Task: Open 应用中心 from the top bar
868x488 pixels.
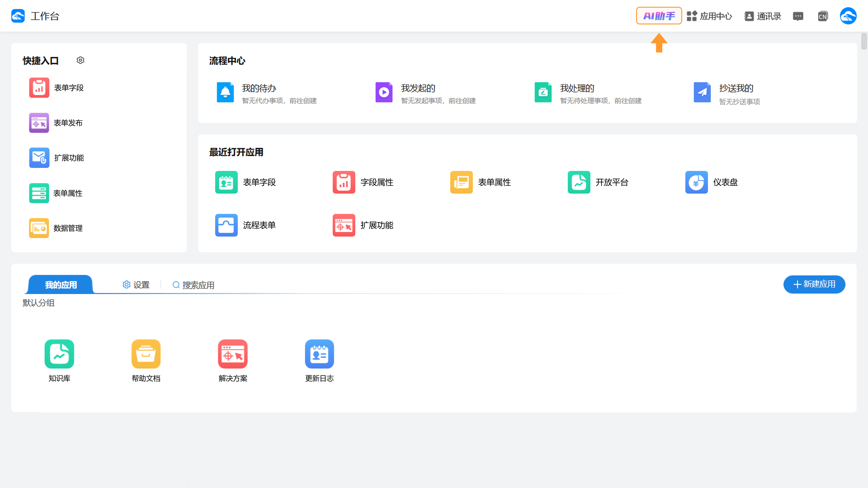Action: tap(709, 16)
